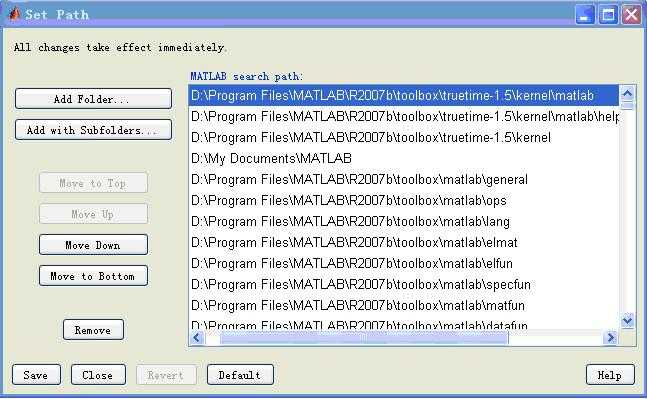647x399 pixels.
Task: Click Add with Subfolders... button
Action: click(93, 130)
